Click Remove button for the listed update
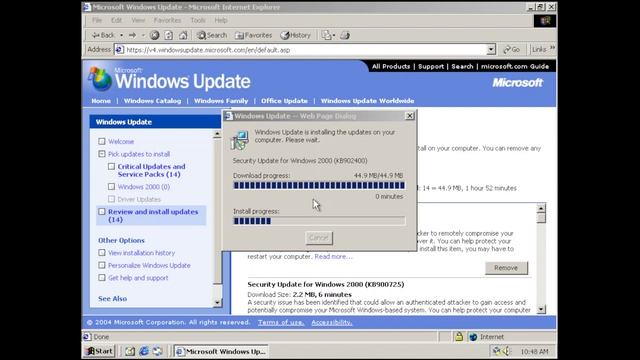This screenshot has width=640, height=360. 506,268
